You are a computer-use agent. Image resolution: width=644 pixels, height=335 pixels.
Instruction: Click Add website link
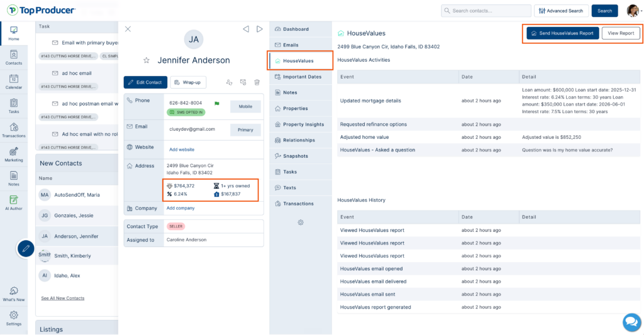point(182,150)
